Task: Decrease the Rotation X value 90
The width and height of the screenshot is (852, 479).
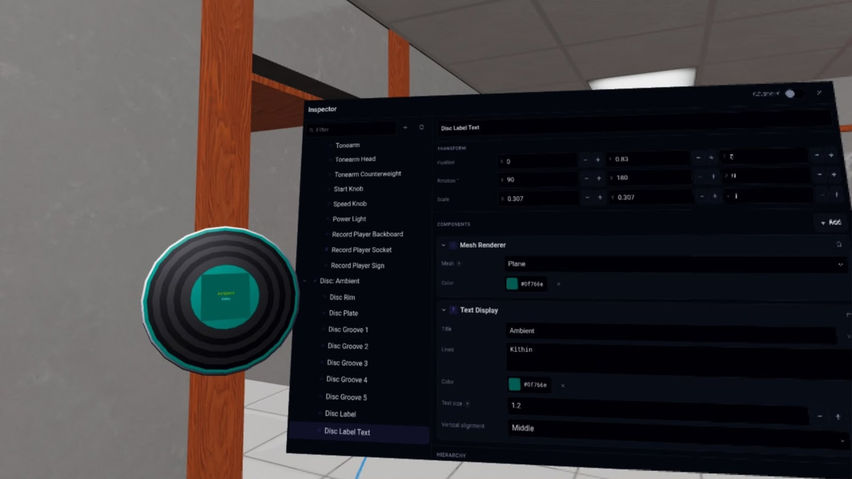Action: point(586,178)
